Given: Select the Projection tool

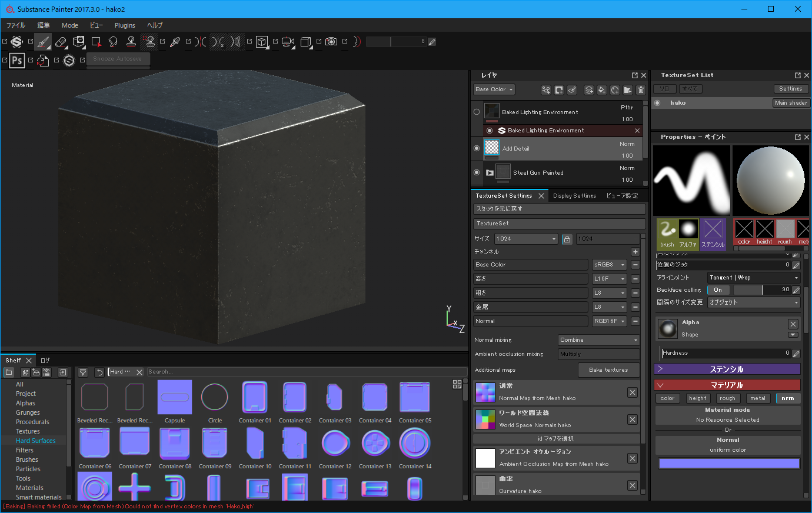Looking at the screenshot, I should [x=78, y=42].
